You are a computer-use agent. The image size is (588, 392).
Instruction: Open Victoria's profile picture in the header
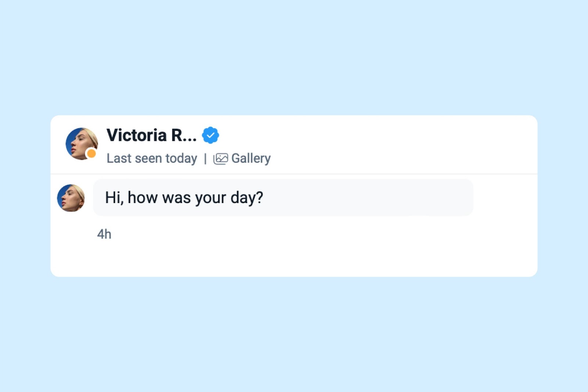[x=82, y=144]
